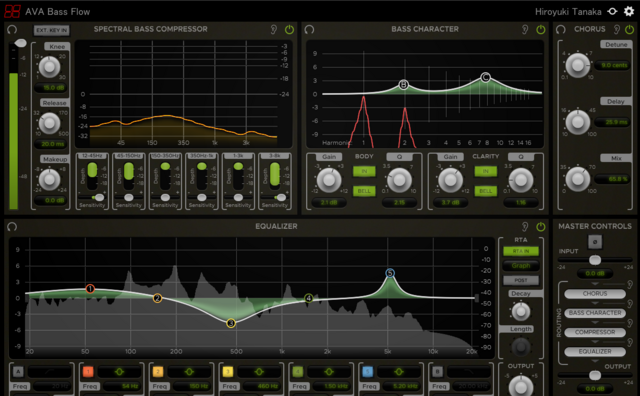Image resolution: width=640 pixels, height=396 pixels.
Task: Toggle the CLARITY IN button
Action: (486, 171)
